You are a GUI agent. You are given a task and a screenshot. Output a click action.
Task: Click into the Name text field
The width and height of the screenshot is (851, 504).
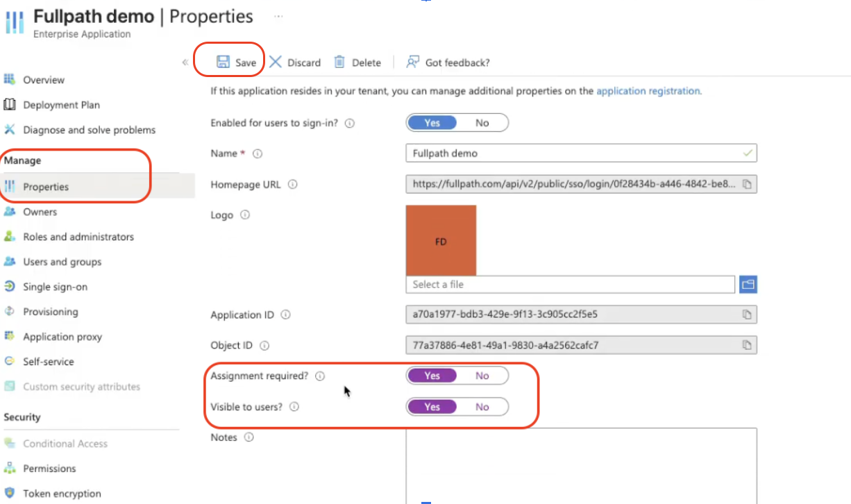(574, 153)
